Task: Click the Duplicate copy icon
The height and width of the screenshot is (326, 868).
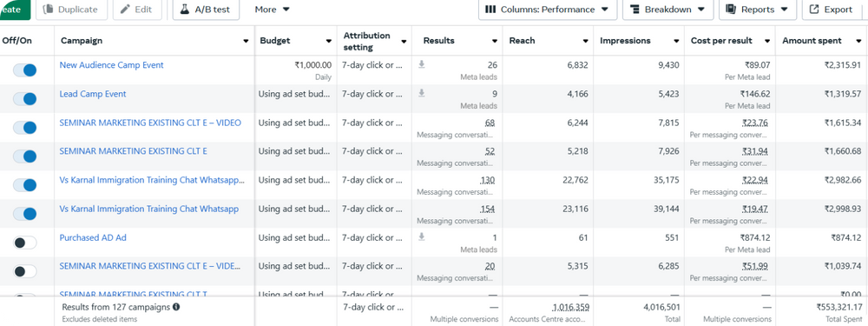Action: click(x=48, y=10)
